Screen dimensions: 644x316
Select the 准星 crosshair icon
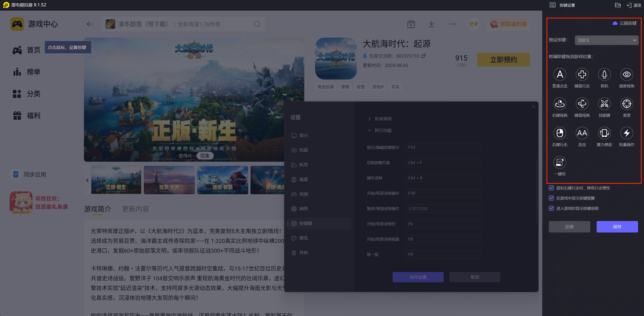pos(626,103)
